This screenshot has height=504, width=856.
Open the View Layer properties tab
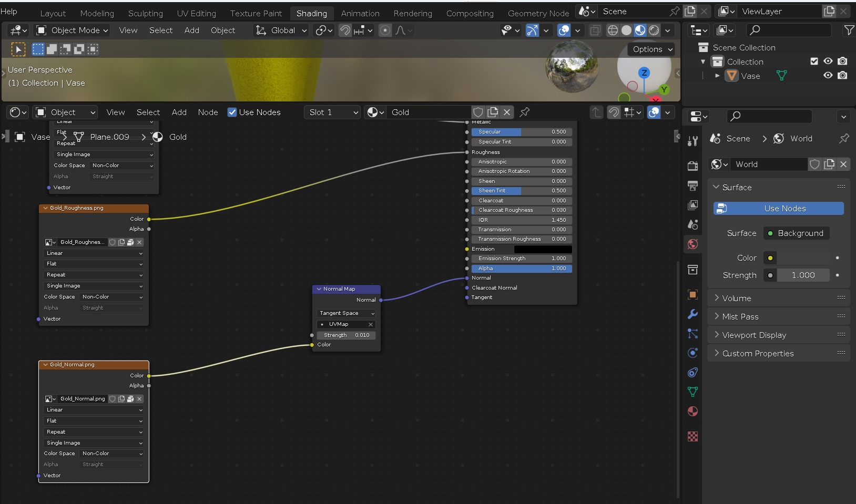pos(692,205)
